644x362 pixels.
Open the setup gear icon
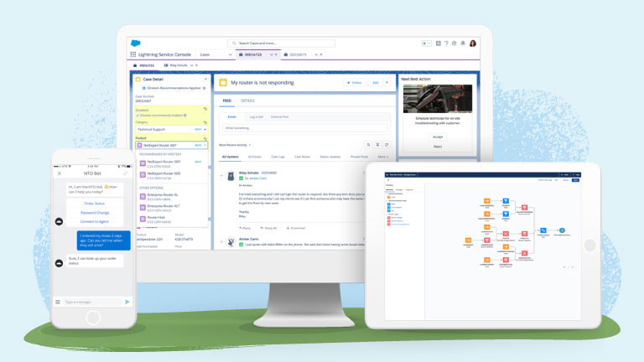454,43
